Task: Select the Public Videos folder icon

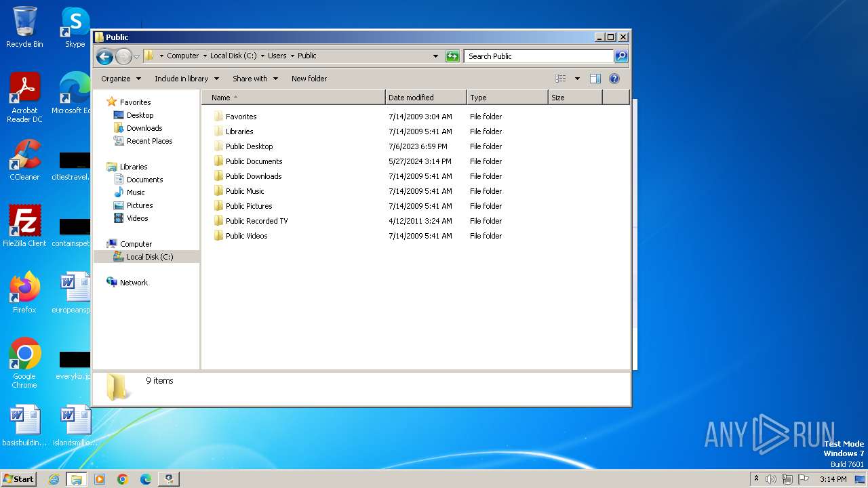Action: [218, 236]
